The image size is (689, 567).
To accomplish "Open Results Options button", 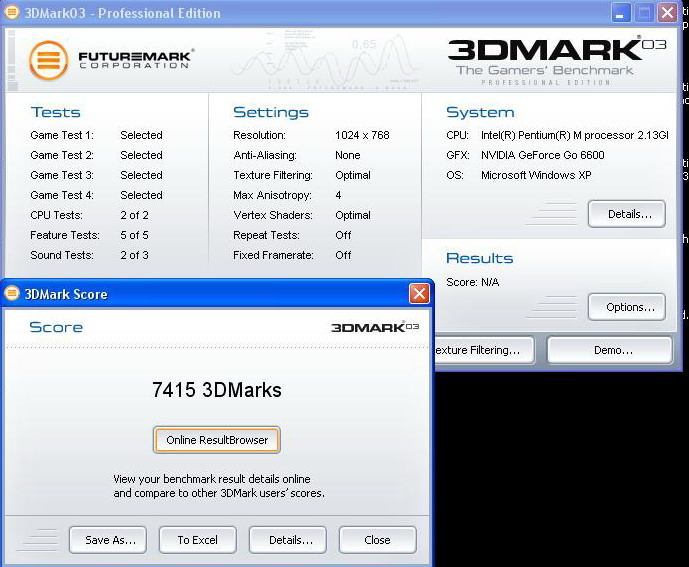I will (627, 307).
